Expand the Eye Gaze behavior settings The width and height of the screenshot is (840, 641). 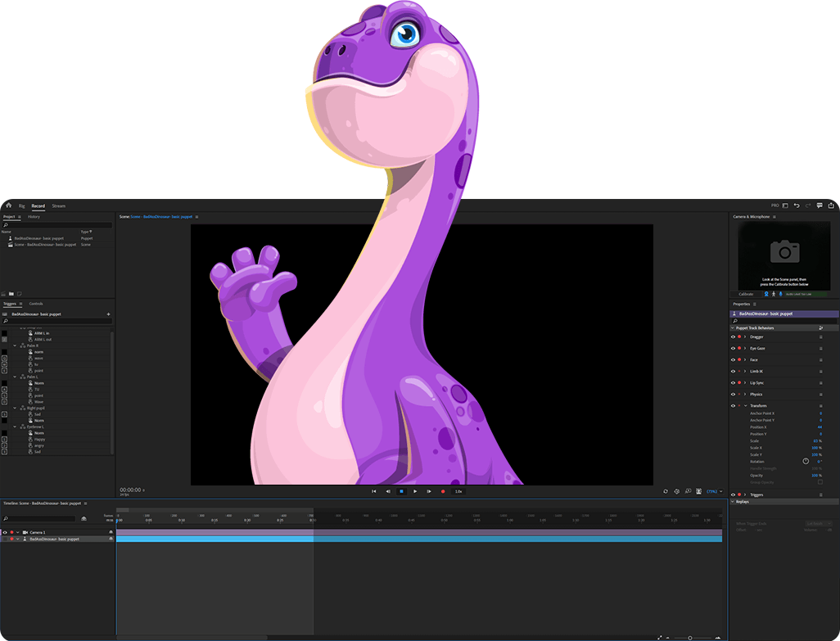pos(745,348)
